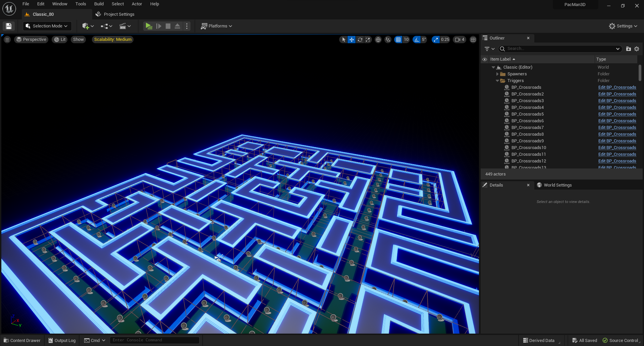The image size is (644, 346).
Task: Toggle visibility column eye icon in Outliner
Action: [485, 59]
